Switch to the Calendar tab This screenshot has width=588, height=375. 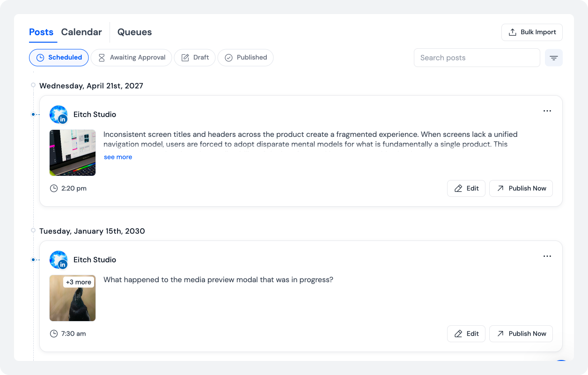[x=81, y=32]
